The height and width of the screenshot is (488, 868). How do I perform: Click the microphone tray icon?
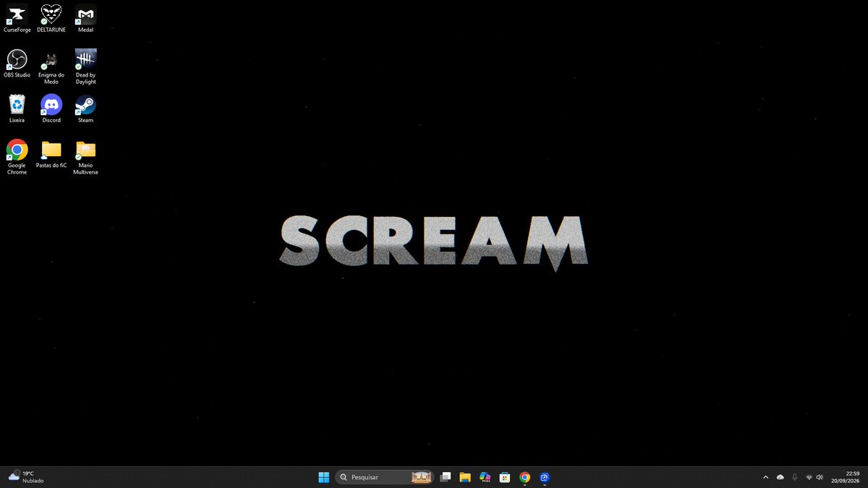click(x=794, y=477)
